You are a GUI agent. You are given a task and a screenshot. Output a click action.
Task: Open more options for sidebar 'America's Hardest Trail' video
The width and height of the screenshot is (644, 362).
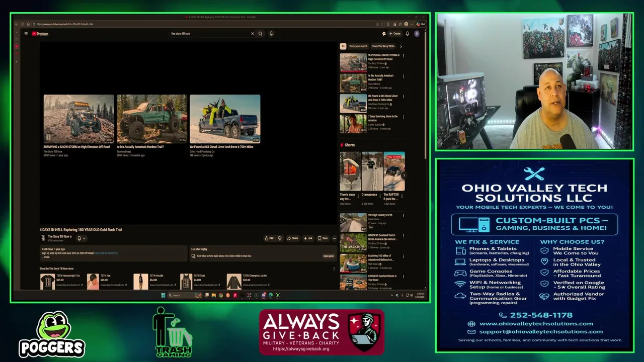403,76
